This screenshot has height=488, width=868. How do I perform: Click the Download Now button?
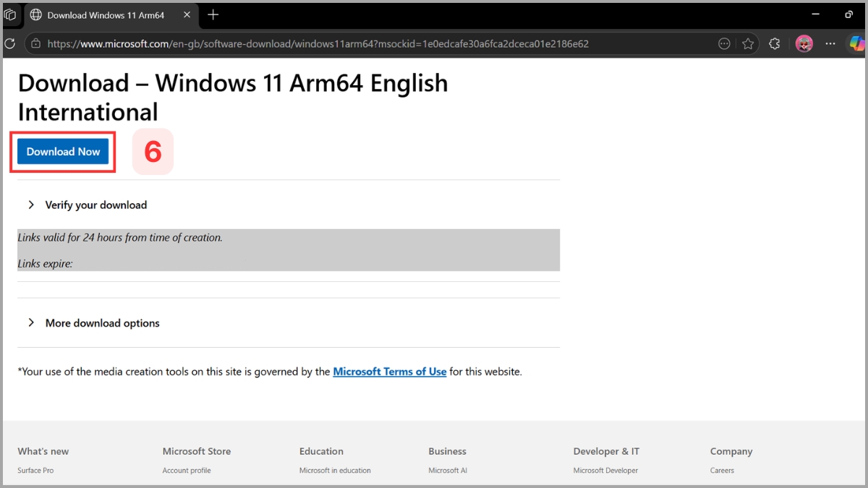(x=63, y=151)
